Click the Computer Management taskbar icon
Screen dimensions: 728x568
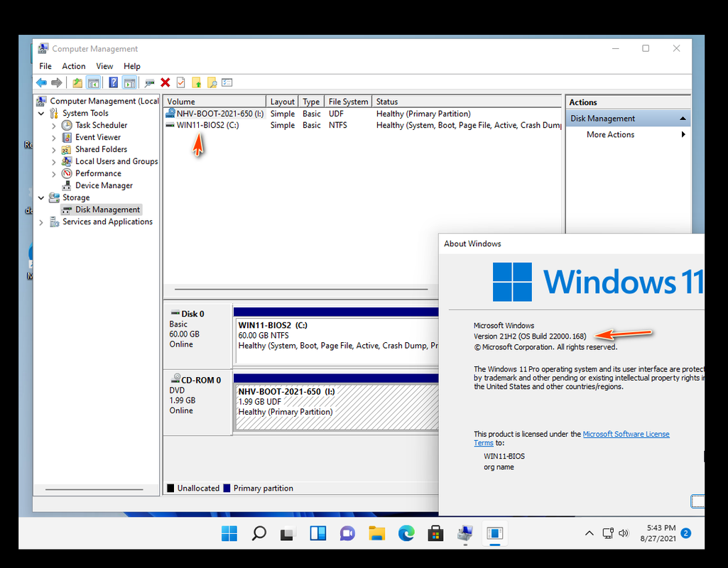(x=464, y=534)
